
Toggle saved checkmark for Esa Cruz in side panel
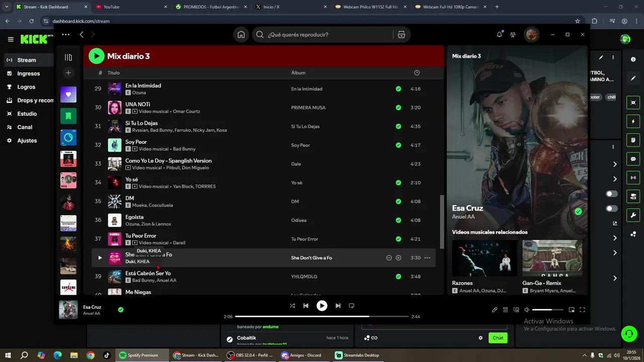[578, 212]
